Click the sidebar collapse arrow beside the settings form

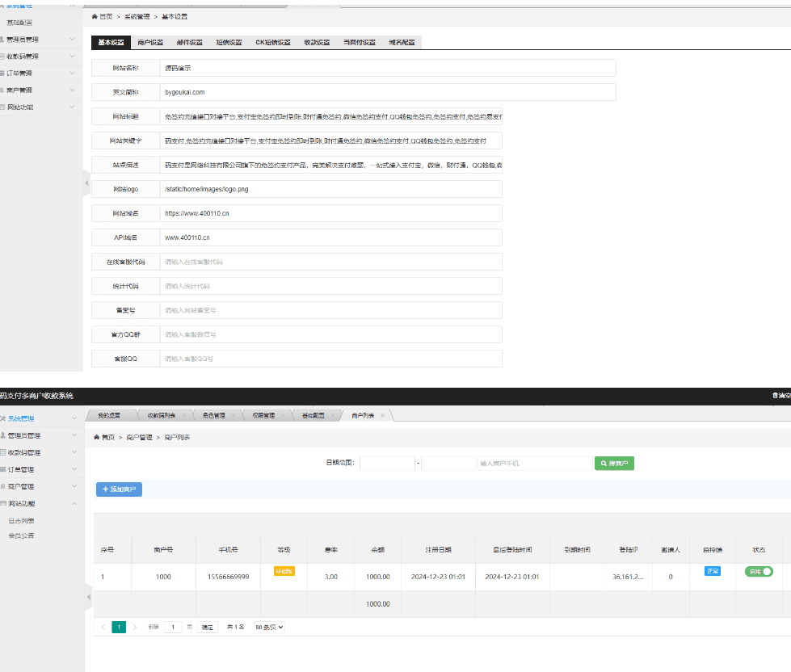87,183
